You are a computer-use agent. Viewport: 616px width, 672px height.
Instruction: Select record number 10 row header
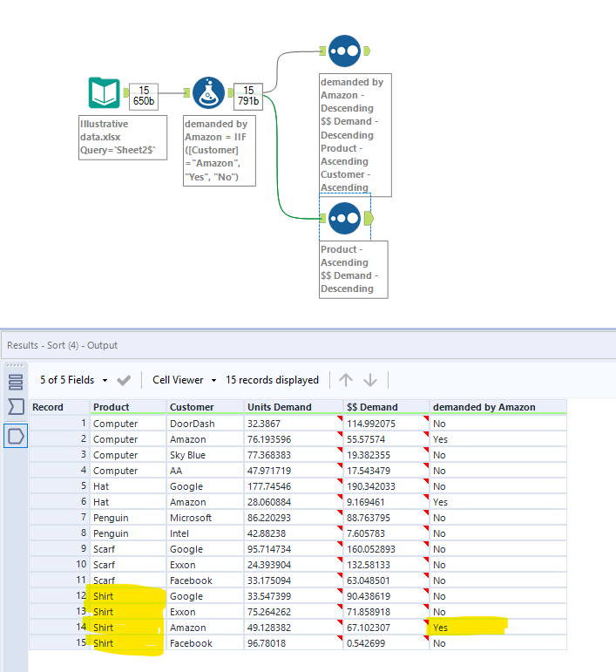pyautogui.click(x=59, y=565)
